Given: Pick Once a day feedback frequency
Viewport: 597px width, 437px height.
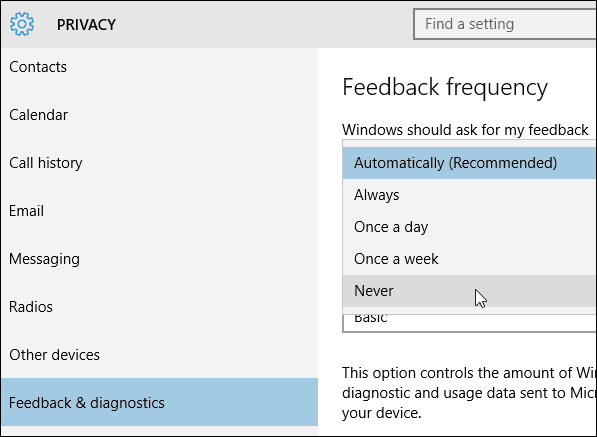Looking at the screenshot, I should coord(469,227).
